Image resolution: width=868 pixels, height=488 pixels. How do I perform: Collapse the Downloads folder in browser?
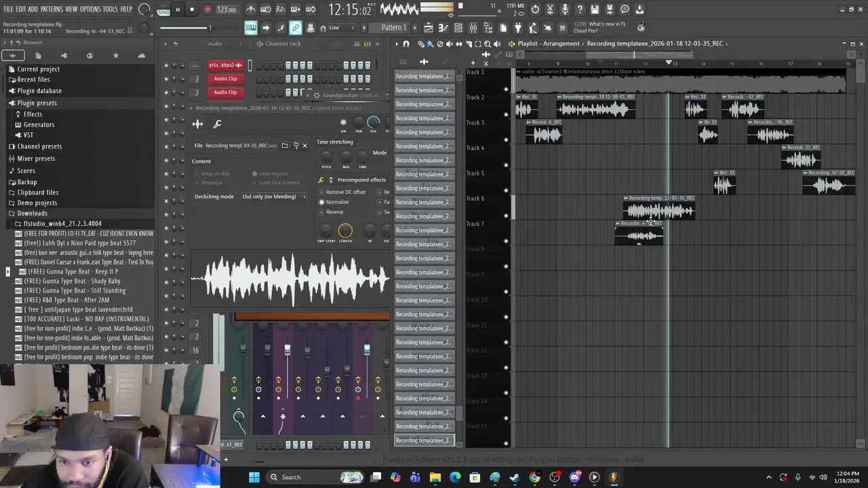pyautogui.click(x=32, y=213)
